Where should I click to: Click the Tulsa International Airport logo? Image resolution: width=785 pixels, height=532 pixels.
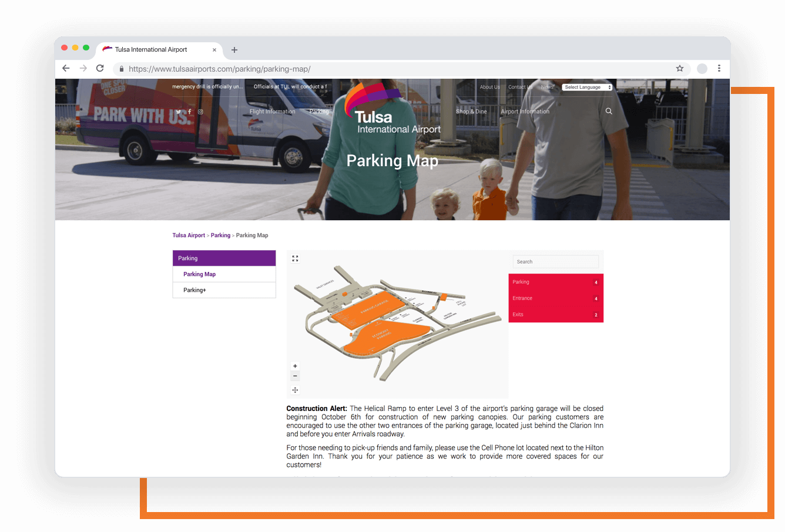tap(392, 110)
